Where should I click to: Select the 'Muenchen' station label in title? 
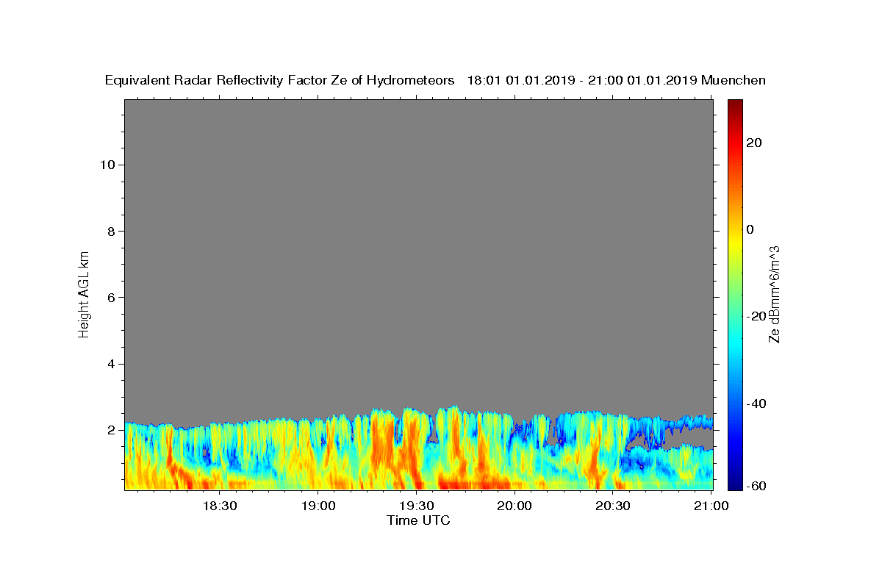(733, 80)
